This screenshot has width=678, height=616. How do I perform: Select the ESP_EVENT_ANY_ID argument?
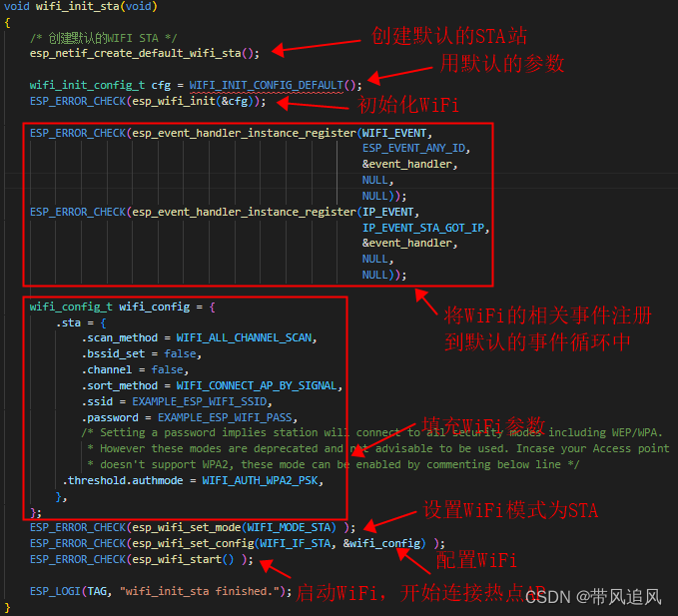point(413,149)
